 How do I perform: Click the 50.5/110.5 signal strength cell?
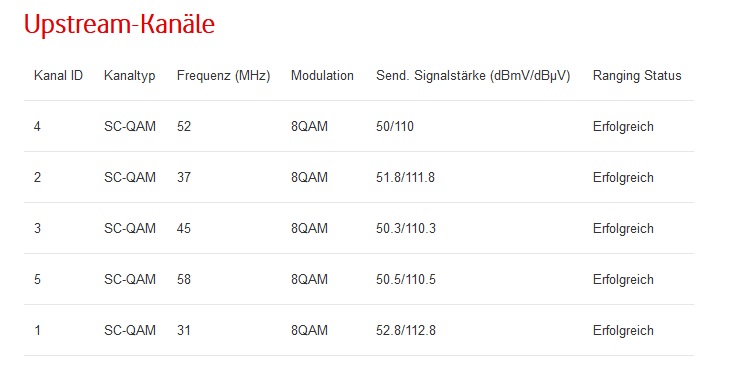pyautogui.click(x=406, y=280)
